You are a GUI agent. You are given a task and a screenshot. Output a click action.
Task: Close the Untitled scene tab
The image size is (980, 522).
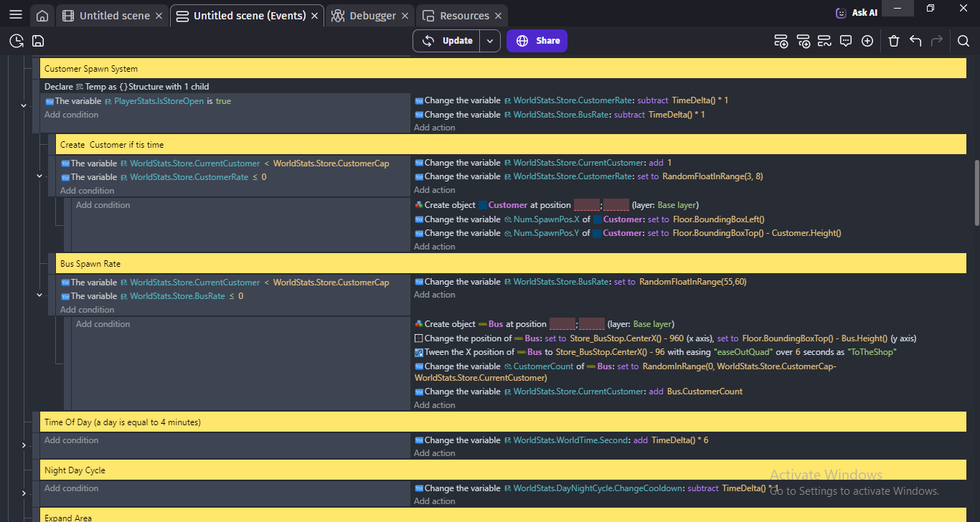(159, 16)
